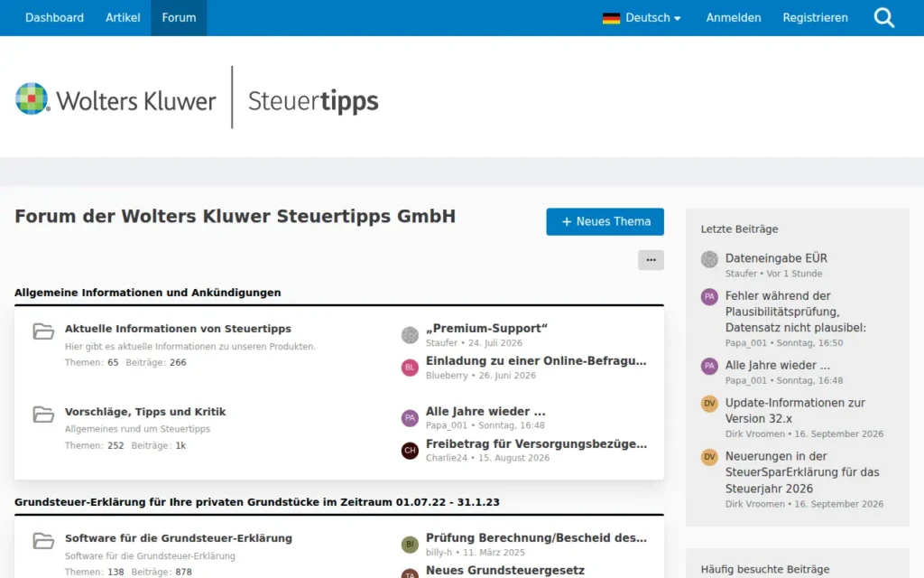
Task: Click Allgemeine Informationen und Ankündigungen category heading
Action: point(147,293)
